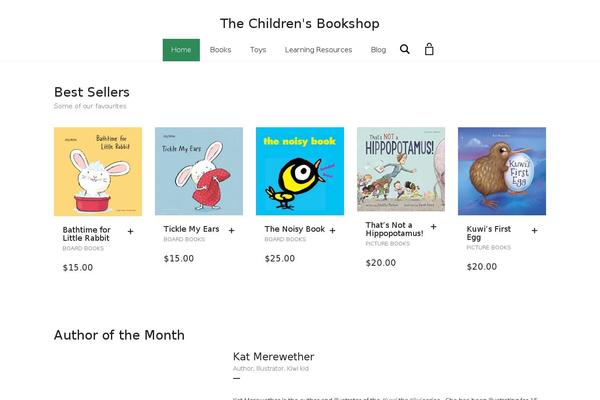Go to the Home menu item

(x=181, y=50)
